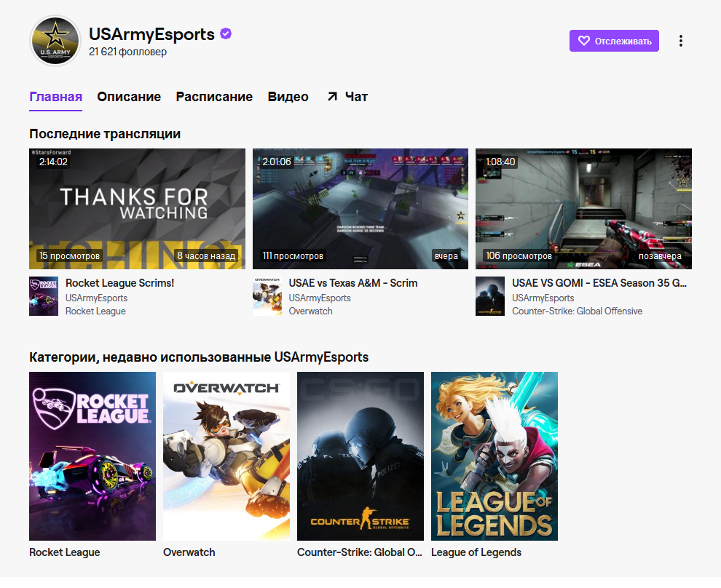Click the 8 часов назад label

click(206, 256)
